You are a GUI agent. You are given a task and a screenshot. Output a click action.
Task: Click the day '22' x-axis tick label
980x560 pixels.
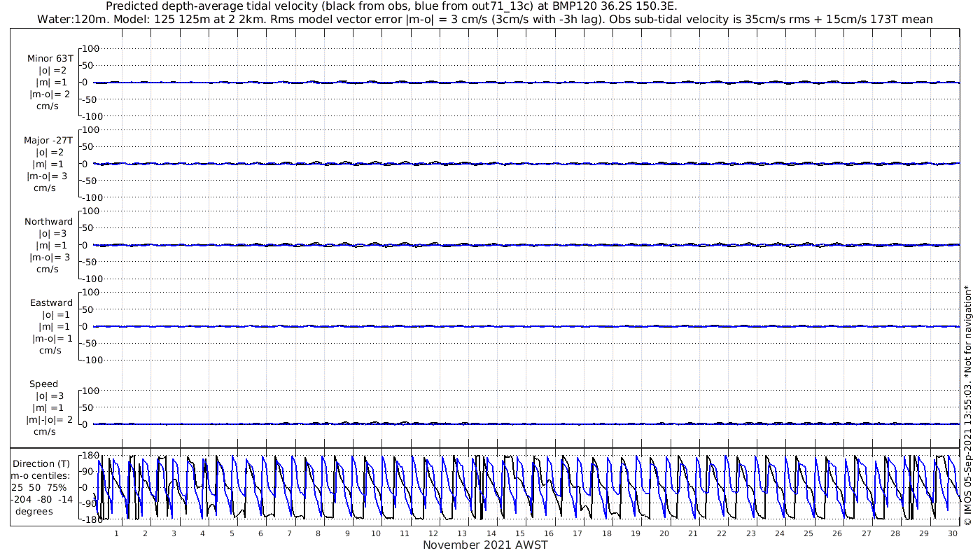click(722, 533)
